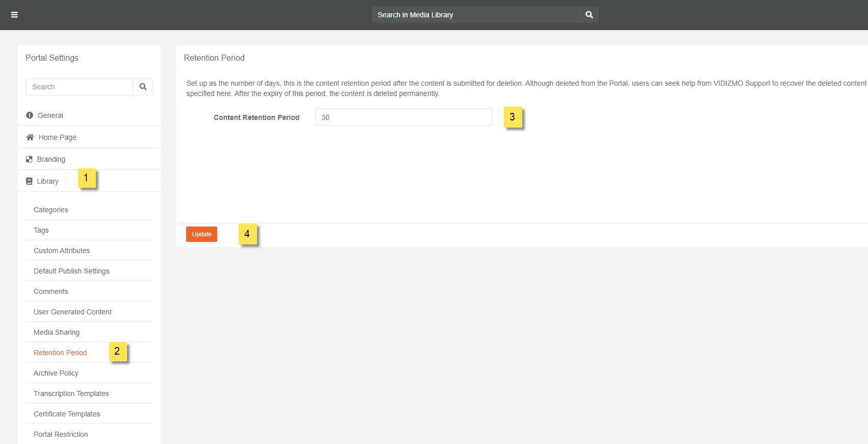Click the orange Update button
868x444 pixels.
coord(201,234)
